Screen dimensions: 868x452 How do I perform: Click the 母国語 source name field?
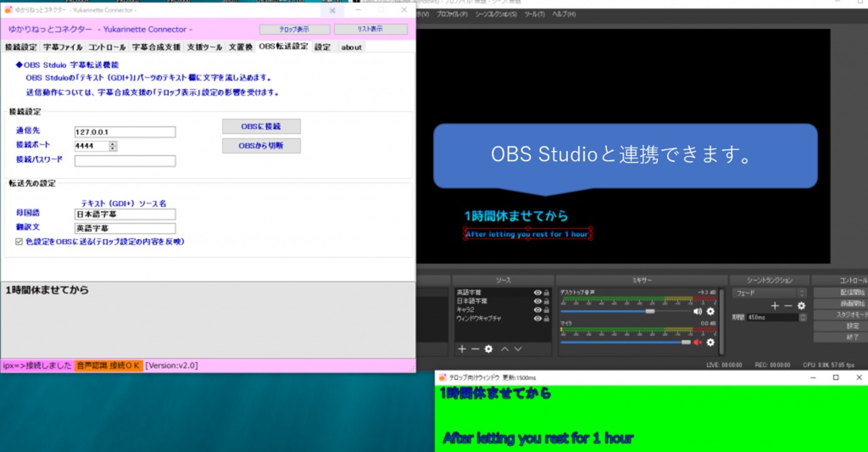125,214
